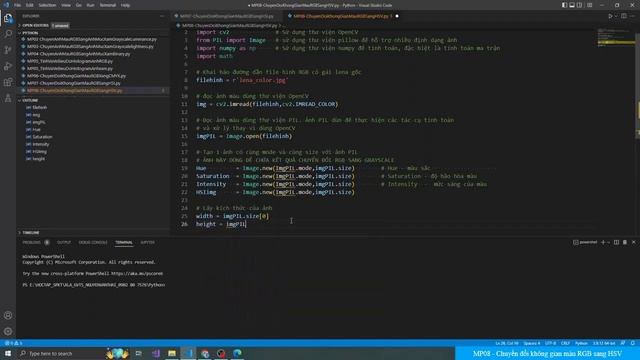Open the MP04 Binary image file

coord(78,54)
